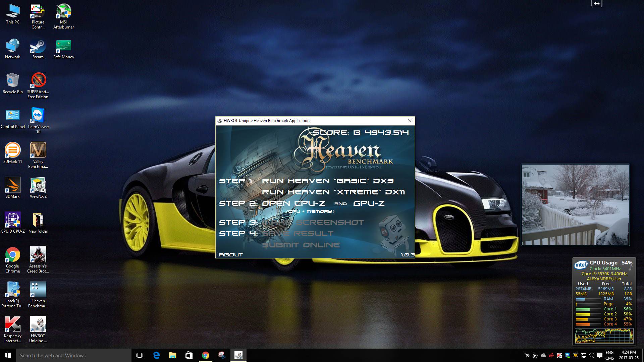Open Kaspersky Internet Security desktop icon
The width and height of the screenshot is (644, 362).
coord(13,330)
